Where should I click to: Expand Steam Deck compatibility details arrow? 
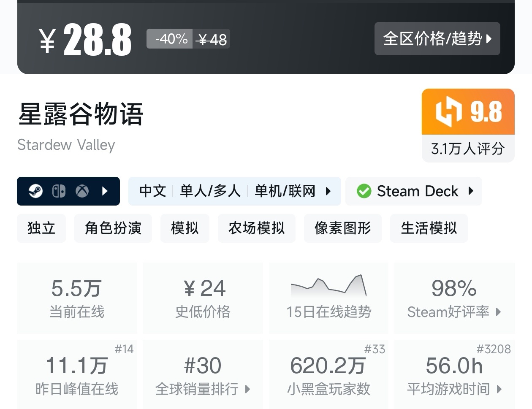[x=471, y=191]
